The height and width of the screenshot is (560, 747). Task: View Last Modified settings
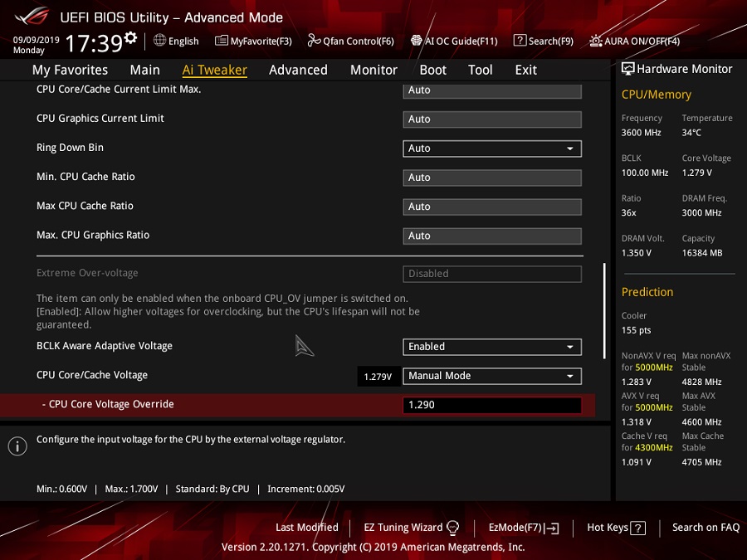click(307, 528)
